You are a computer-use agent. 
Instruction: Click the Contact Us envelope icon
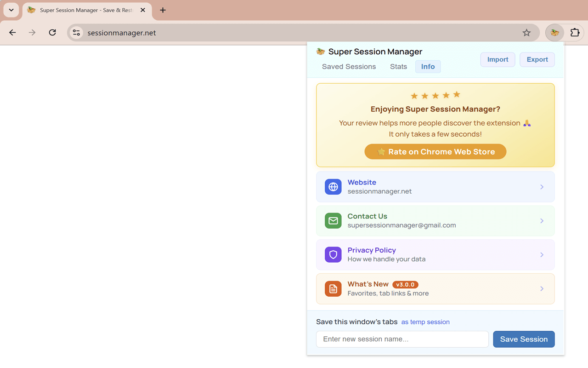[333, 221]
